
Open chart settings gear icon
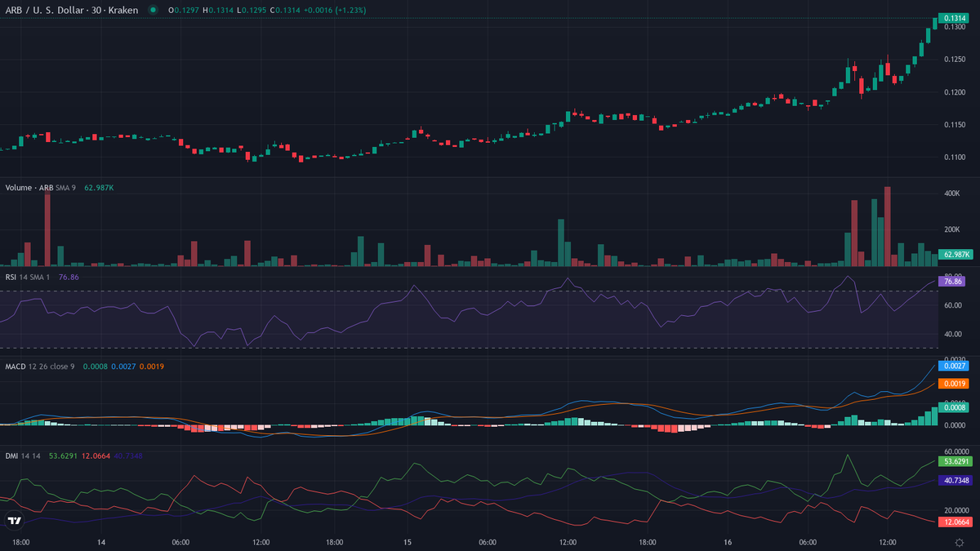959,542
